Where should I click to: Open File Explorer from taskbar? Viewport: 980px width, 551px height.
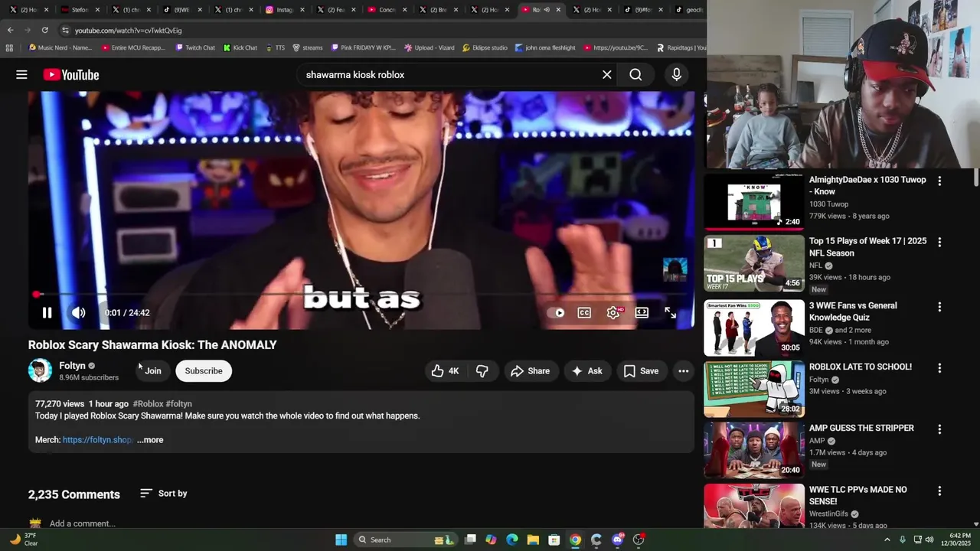(x=533, y=540)
